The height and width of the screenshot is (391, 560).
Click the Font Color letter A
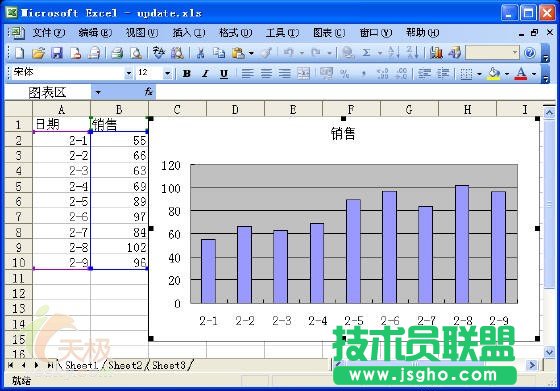pos(521,74)
